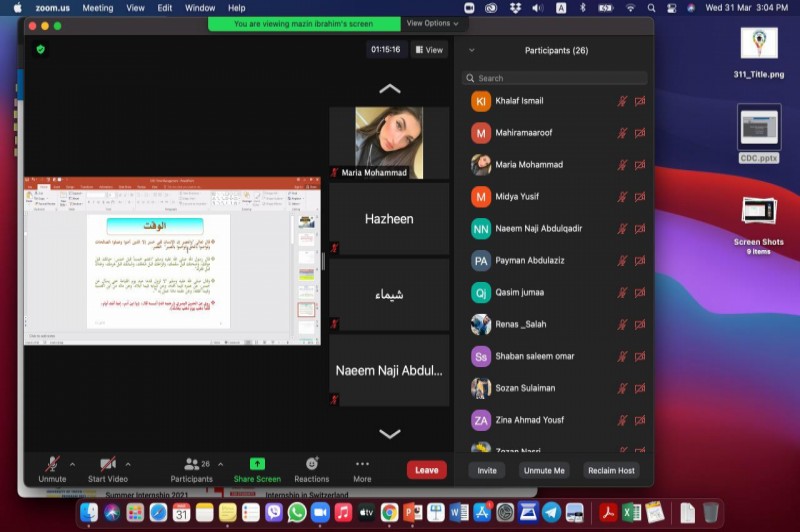Image resolution: width=800 pixels, height=532 pixels.
Task: Click the green encryption shield icon
Action: pyautogui.click(x=41, y=49)
